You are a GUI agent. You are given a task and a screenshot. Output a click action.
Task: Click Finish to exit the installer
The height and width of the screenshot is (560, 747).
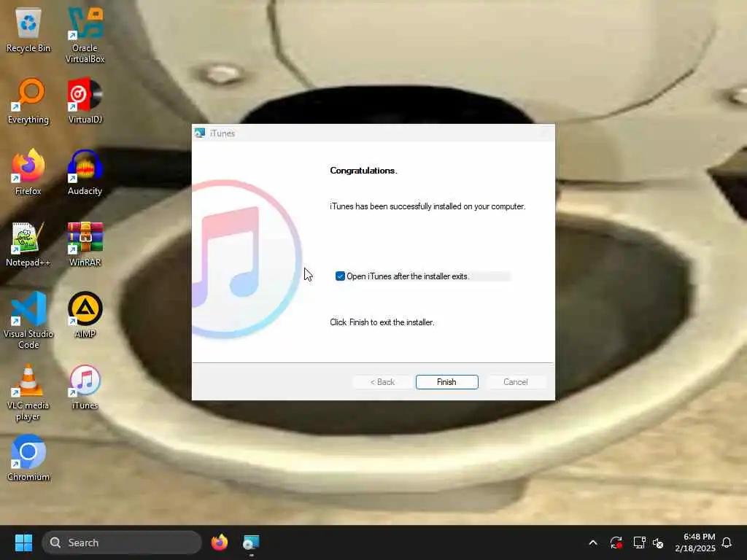[447, 382]
